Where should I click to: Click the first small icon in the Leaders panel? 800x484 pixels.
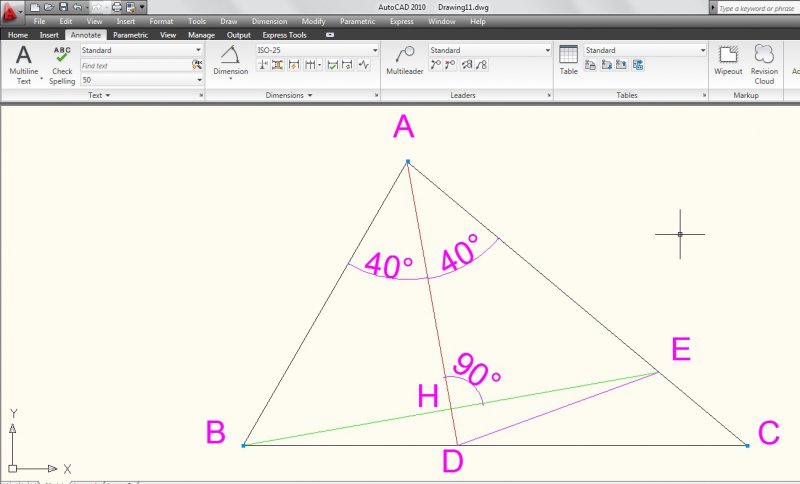435,65
